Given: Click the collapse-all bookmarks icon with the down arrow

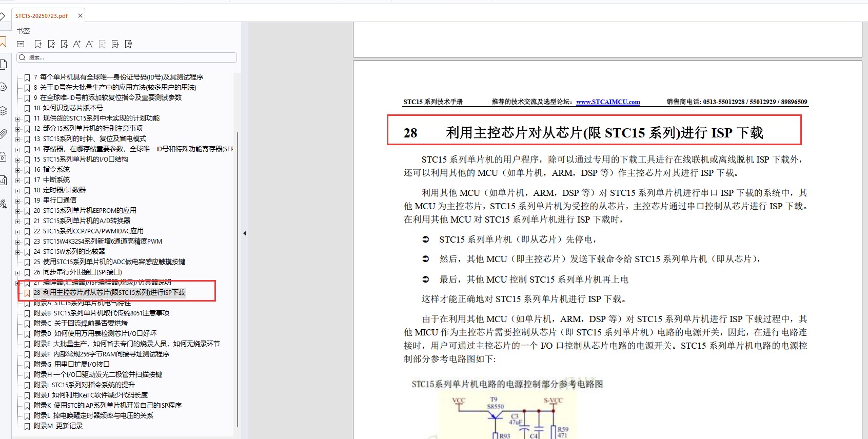Looking at the screenshot, I should (115, 45).
